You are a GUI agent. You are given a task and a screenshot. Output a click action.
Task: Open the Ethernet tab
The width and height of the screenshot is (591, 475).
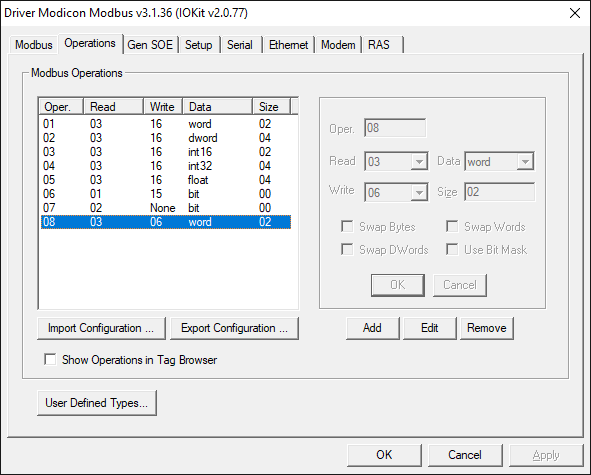click(288, 45)
